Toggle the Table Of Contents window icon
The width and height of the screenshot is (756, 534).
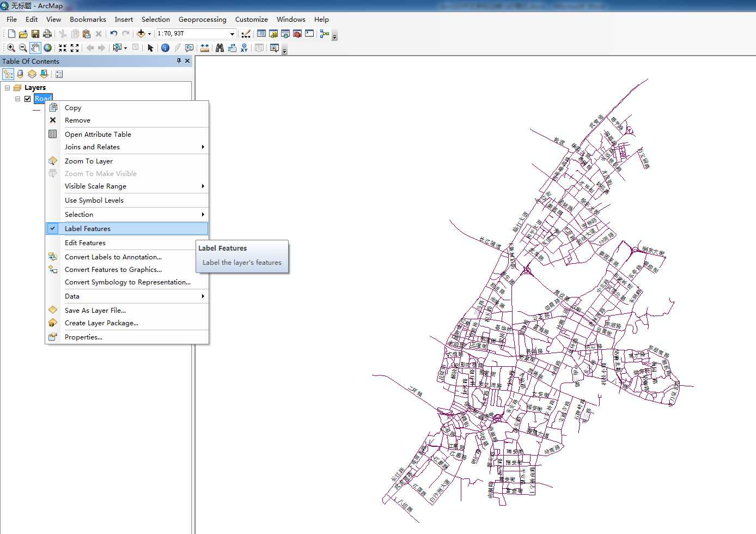(261, 34)
